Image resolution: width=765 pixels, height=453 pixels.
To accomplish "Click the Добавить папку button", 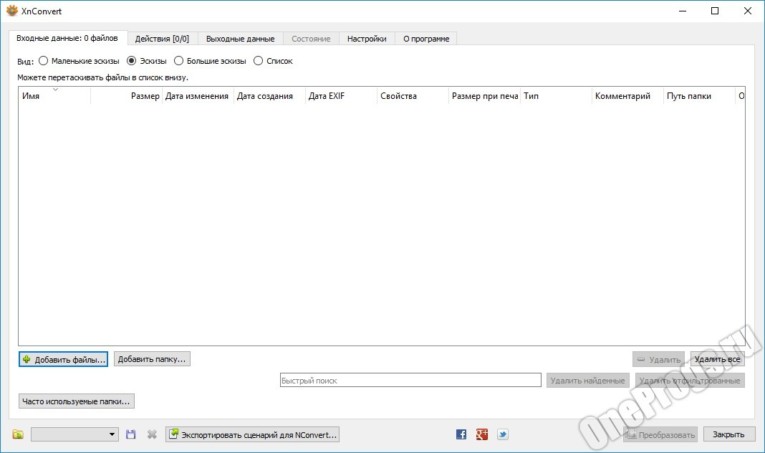I will click(x=152, y=359).
